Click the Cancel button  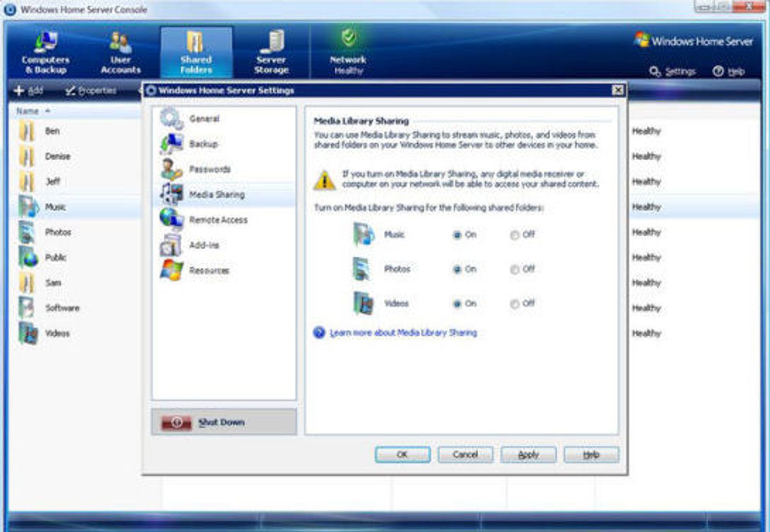(x=465, y=455)
